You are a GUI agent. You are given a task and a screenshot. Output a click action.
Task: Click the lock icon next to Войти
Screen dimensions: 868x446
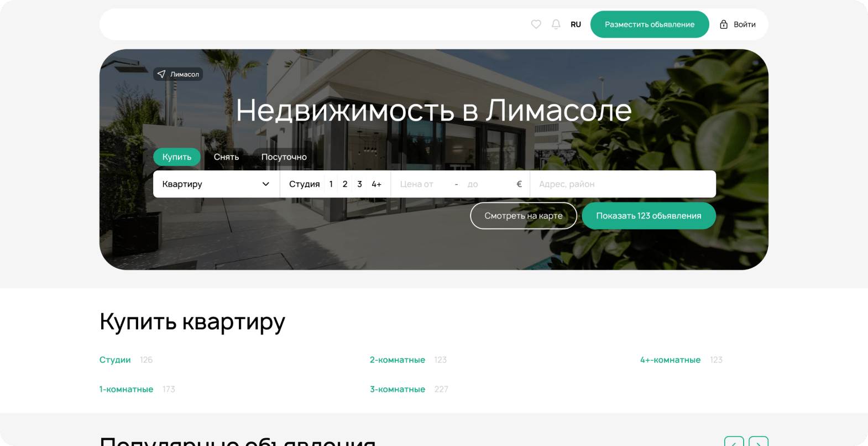tap(724, 24)
